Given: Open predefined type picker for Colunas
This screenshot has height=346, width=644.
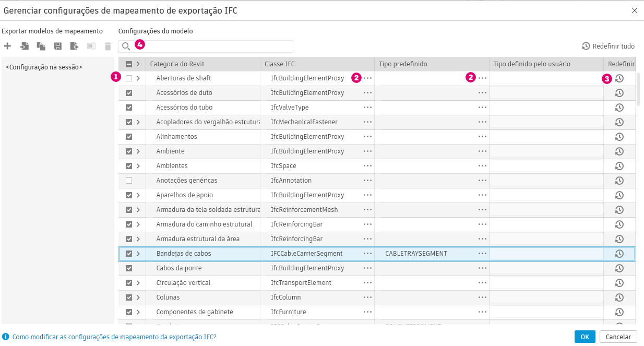Looking at the screenshot, I should (482, 297).
